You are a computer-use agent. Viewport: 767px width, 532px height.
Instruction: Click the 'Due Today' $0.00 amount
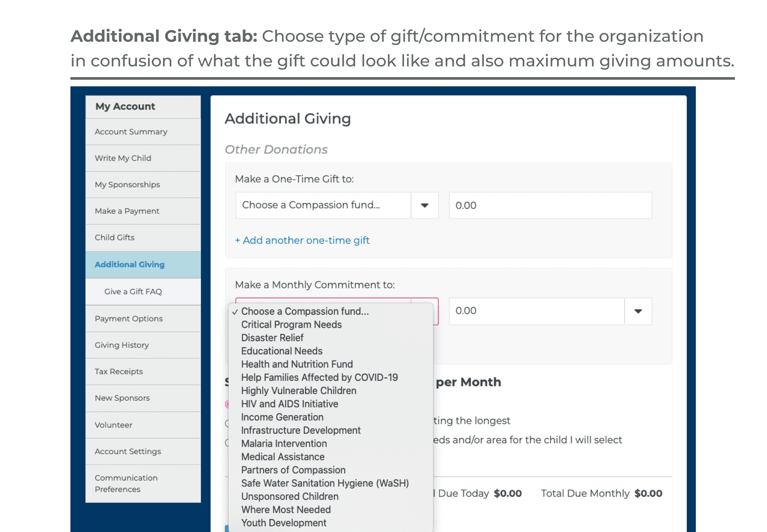pyautogui.click(x=508, y=494)
